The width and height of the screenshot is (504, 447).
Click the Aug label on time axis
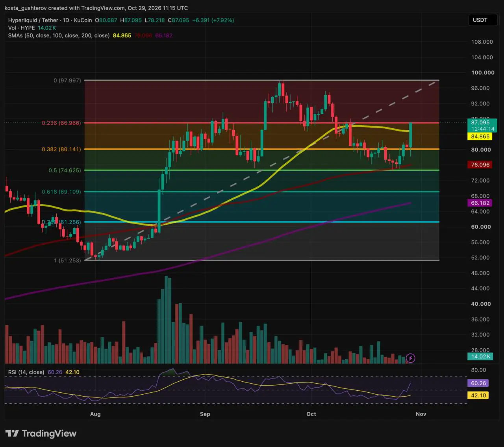[x=95, y=414]
